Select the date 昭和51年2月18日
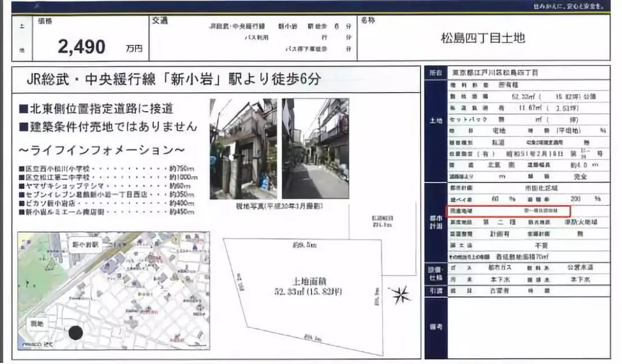This screenshot has height=364, width=622. point(534,153)
